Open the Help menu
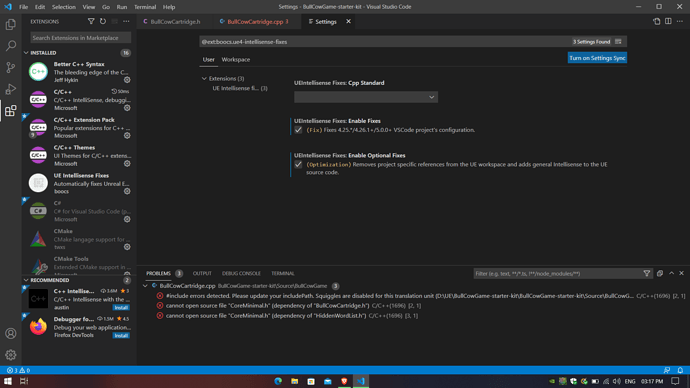Viewport: 690px width, 388px height. 169,7
